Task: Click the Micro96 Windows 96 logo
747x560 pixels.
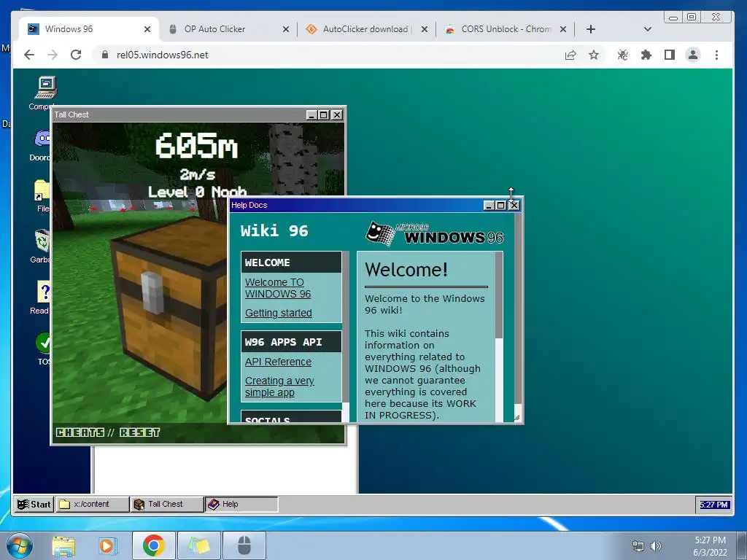Action: (x=435, y=233)
